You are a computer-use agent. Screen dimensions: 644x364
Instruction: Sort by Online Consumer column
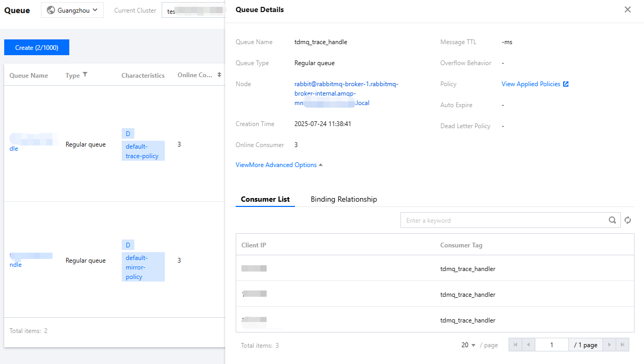coord(219,75)
